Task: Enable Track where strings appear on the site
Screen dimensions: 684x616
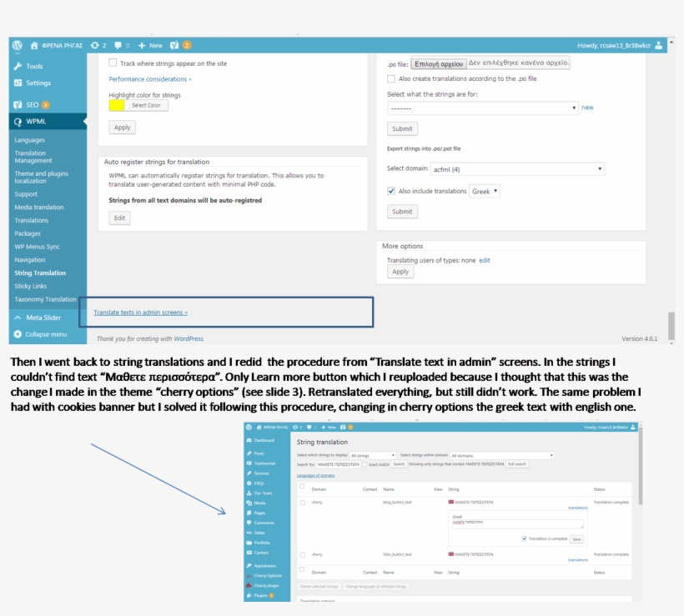Action: 113,63
